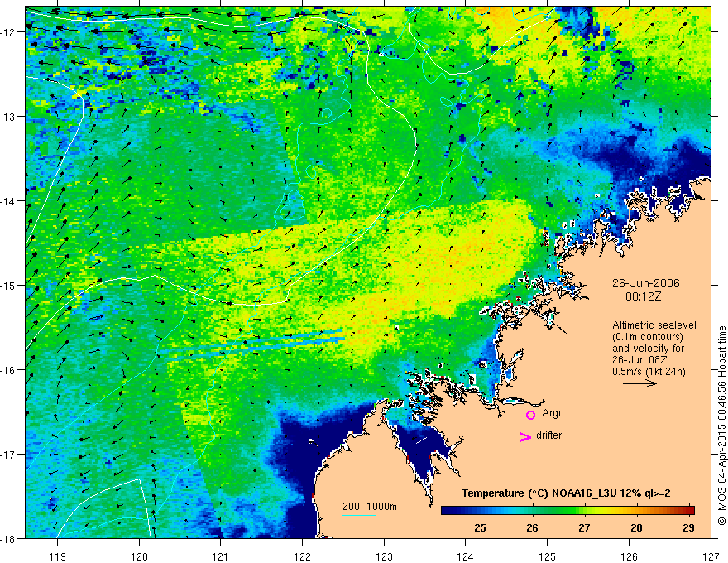Click latitude label -13
728x563 pixels.
pyautogui.click(x=9, y=117)
